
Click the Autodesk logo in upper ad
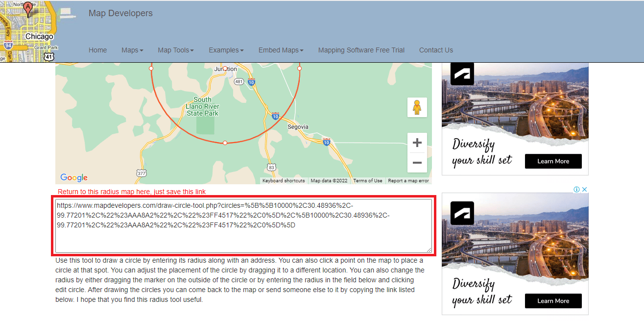[x=462, y=74]
